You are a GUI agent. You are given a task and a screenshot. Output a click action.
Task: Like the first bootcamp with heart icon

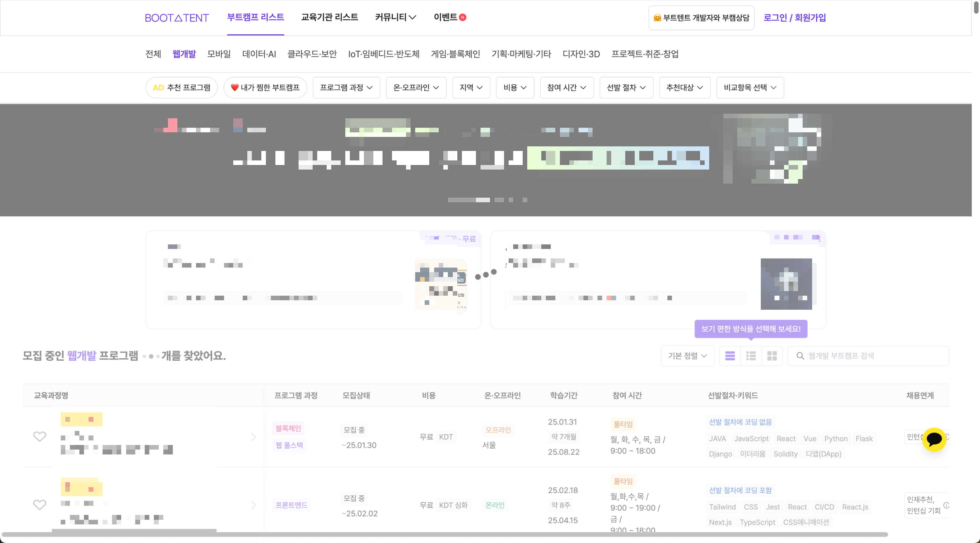40,436
